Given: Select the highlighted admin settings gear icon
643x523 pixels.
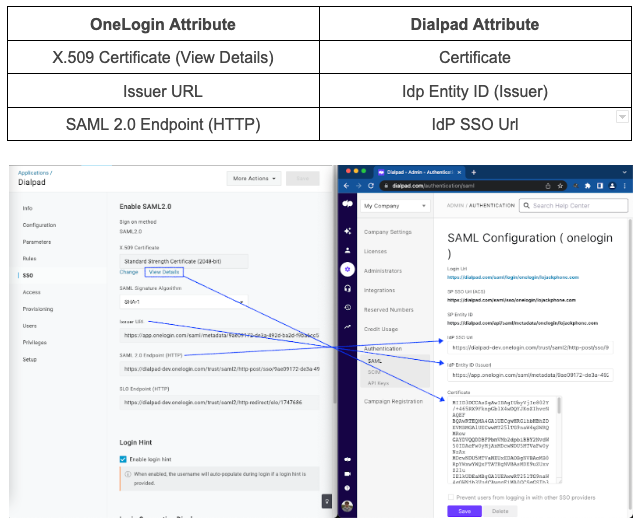Looking at the screenshot, I should point(347,269).
